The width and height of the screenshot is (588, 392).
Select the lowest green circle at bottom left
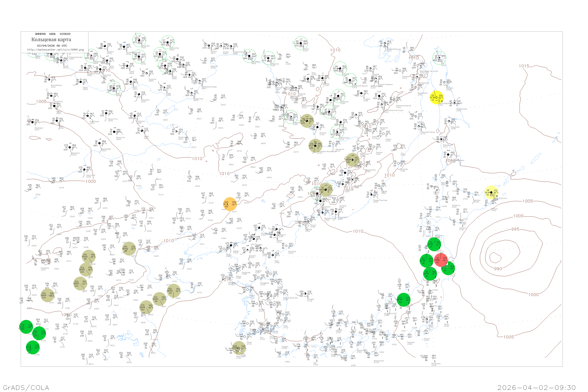[x=33, y=347]
